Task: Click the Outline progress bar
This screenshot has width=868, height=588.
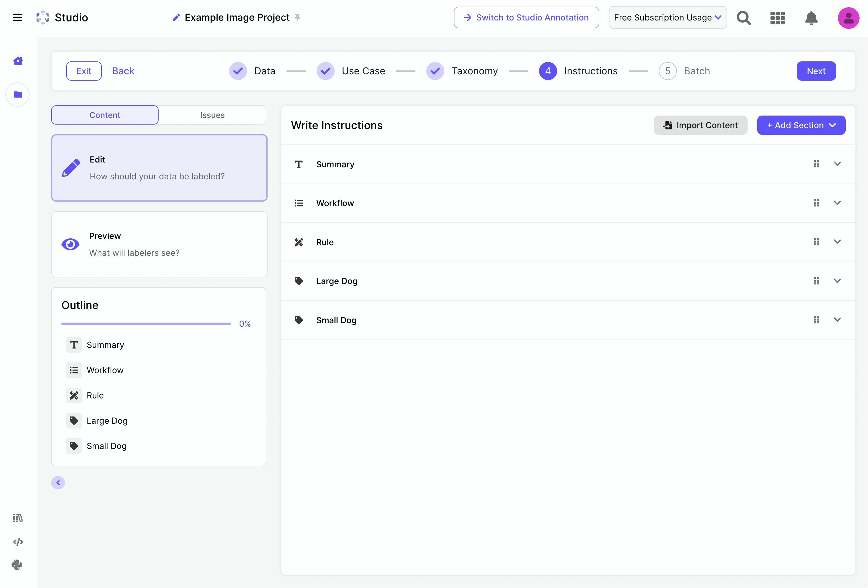Action: 146,324
